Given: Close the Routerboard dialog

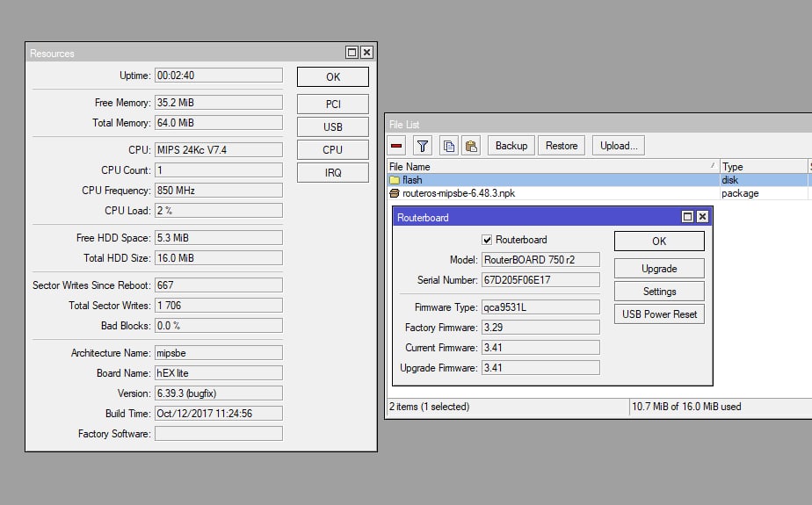Looking at the screenshot, I should click(x=702, y=217).
